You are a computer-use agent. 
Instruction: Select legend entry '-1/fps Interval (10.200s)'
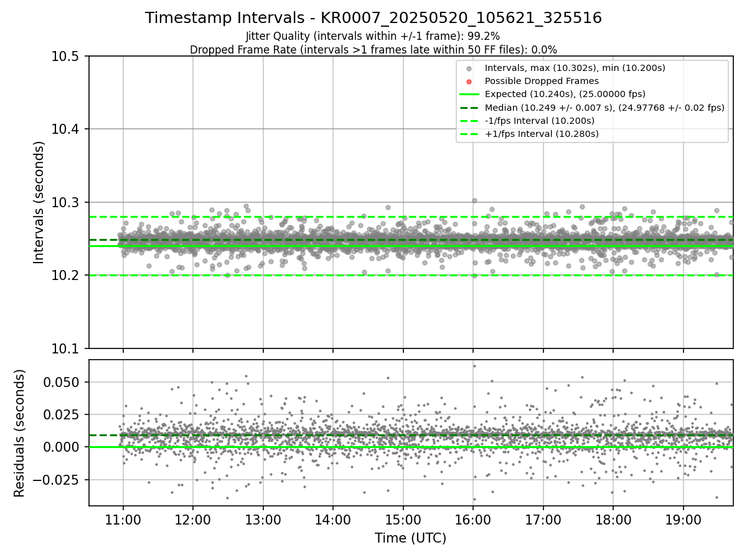540,121
